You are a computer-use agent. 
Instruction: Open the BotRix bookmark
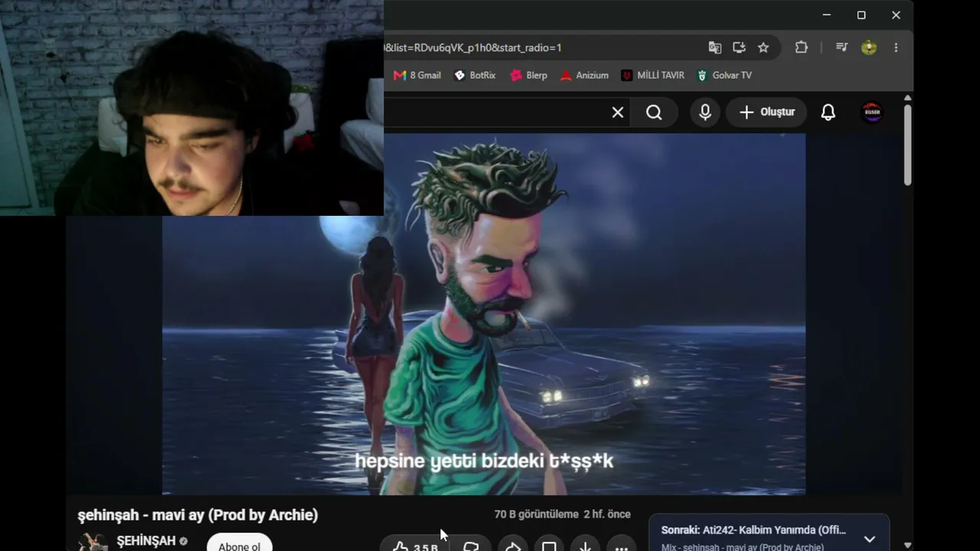coord(475,75)
